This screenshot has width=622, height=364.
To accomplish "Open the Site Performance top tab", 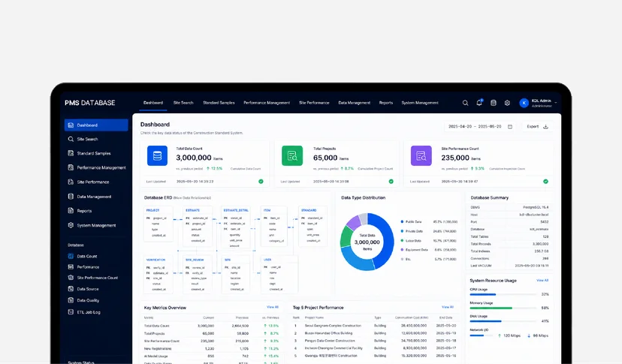I will click(x=314, y=103).
